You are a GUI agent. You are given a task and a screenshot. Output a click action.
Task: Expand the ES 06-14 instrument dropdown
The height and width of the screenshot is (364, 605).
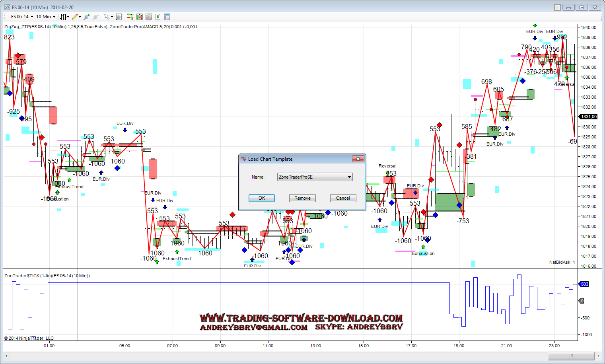(22, 17)
